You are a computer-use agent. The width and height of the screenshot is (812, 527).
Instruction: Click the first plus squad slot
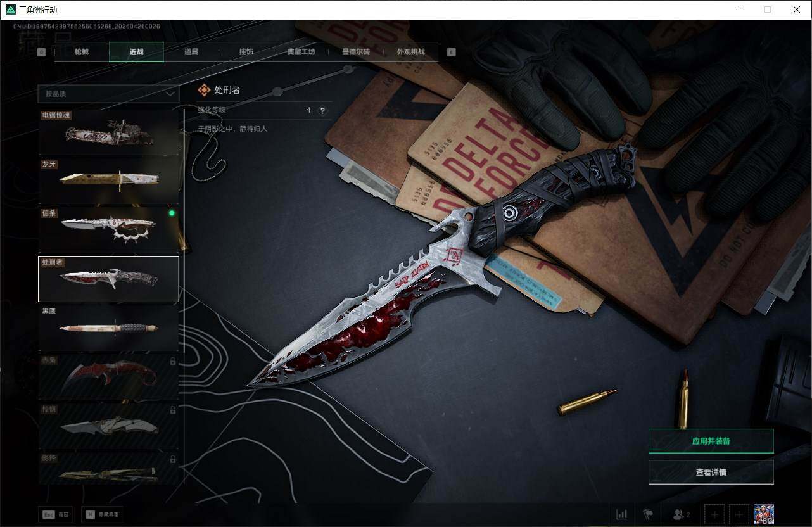pos(714,514)
